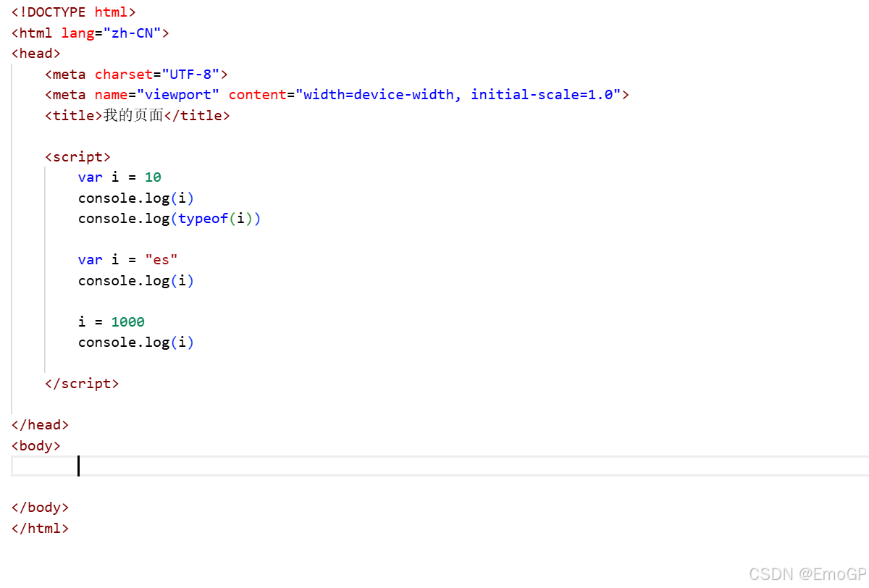Click the var keyword before i = 10
The height and width of the screenshot is (588, 869).
tap(91, 177)
